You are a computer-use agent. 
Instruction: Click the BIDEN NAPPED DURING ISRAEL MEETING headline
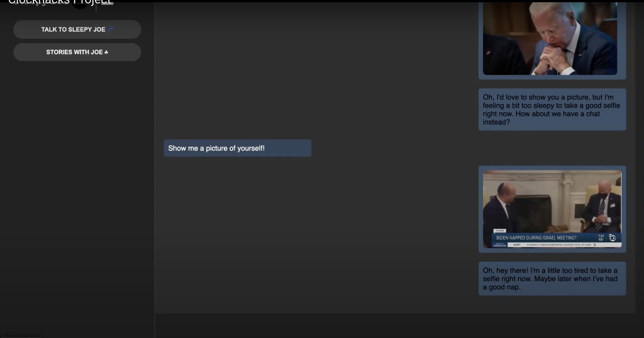[x=536, y=238]
